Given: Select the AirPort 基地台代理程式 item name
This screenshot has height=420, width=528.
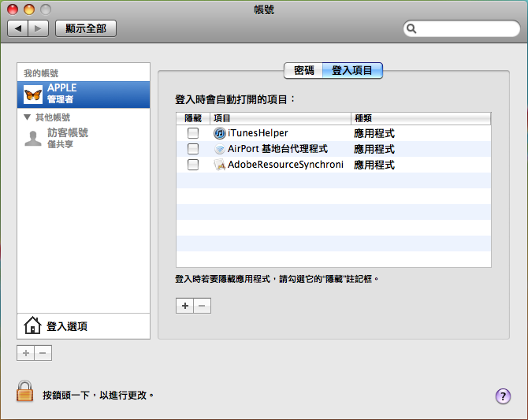Looking at the screenshot, I should (278, 148).
